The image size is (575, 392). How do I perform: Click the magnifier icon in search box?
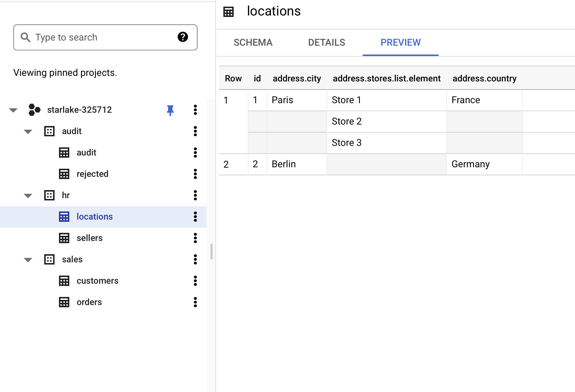point(25,37)
